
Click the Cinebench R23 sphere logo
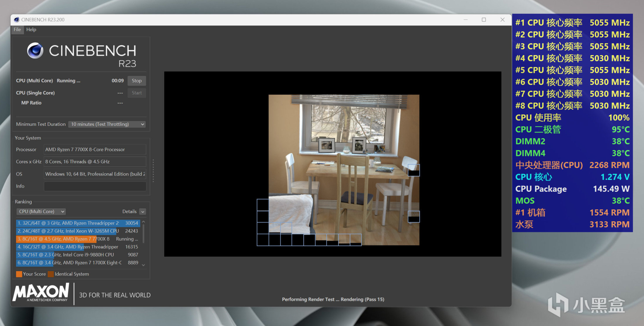pos(35,50)
